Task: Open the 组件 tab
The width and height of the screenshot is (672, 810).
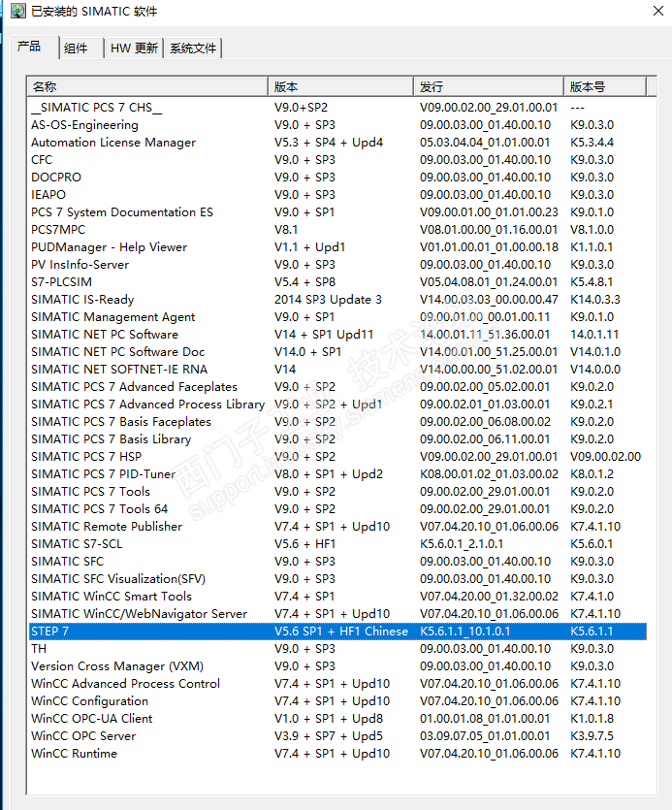Action: [x=76, y=49]
